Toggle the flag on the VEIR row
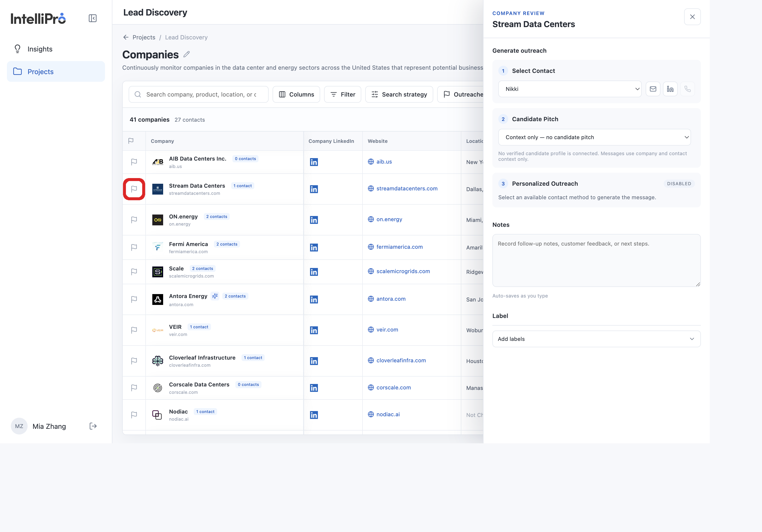Screen dimensions: 762x532 [134, 330]
